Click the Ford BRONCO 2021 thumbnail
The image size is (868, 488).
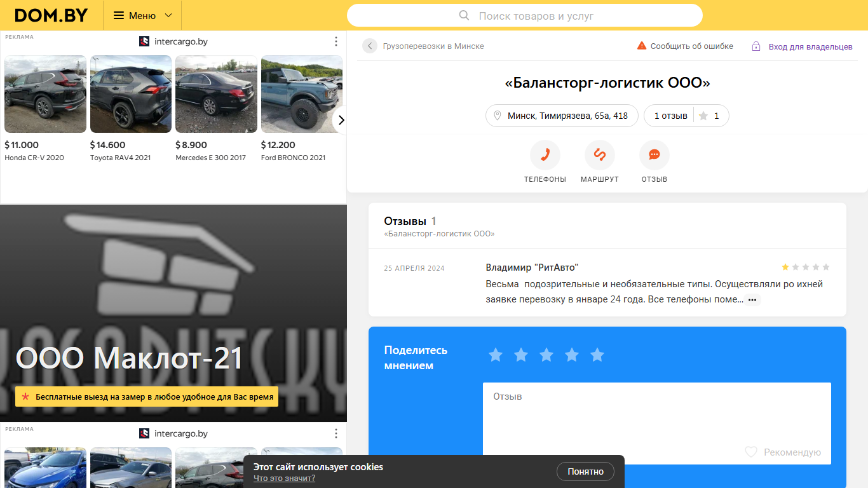[302, 94]
